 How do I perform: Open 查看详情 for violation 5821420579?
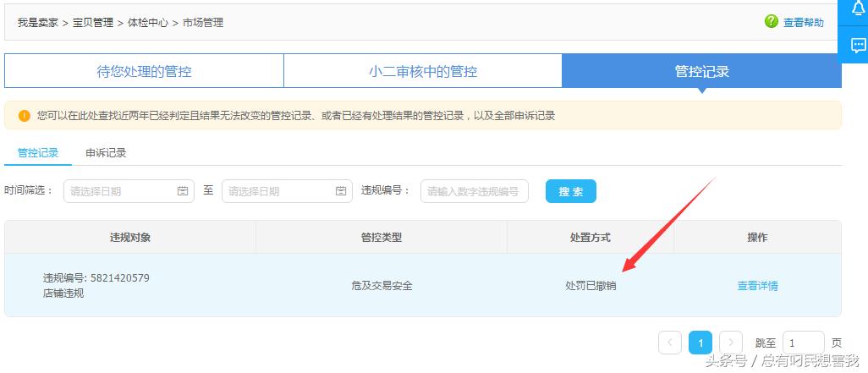point(757,286)
